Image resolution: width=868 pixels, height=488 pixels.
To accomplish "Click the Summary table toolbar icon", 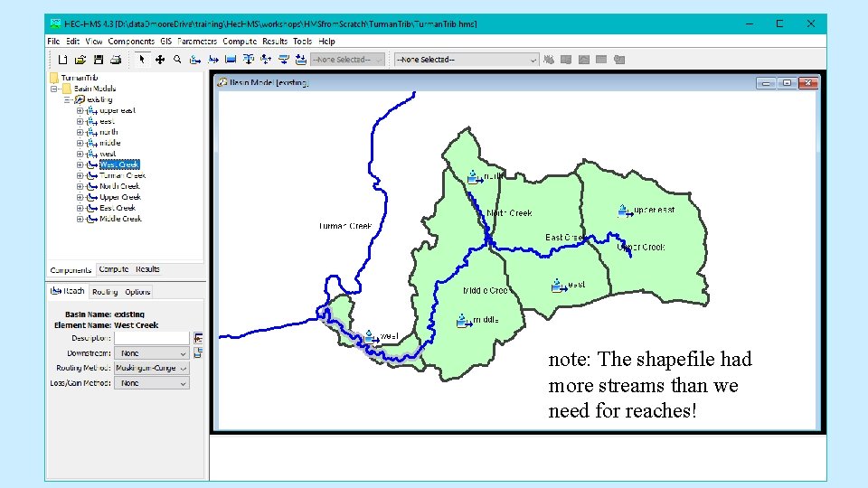I will 601,60.
